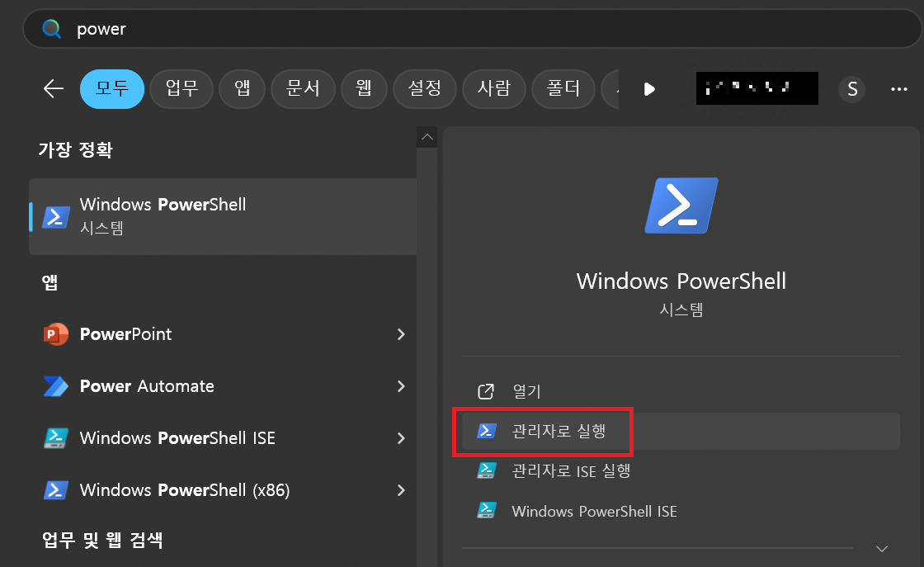Click the large PowerShell logo in the preview pane
This screenshot has width=924, height=567.
pos(681,206)
